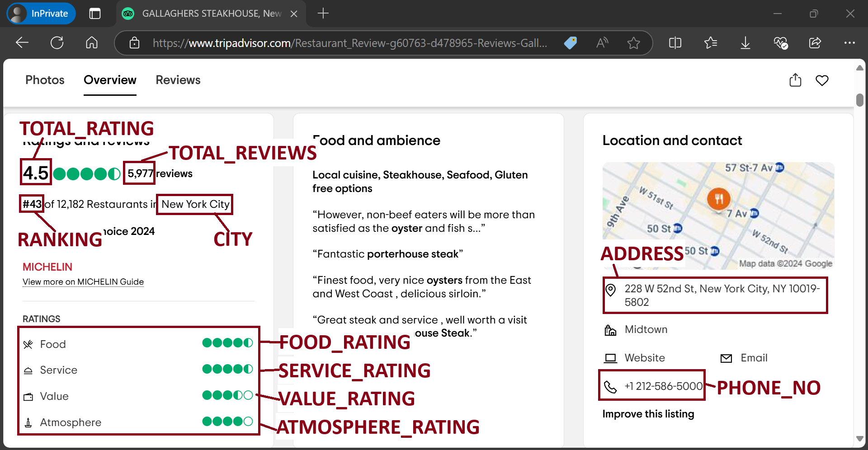Viewport: 868px width, 450px height.
Task: Click the envelope icon next to Email
Action: [x=726, y=358]
